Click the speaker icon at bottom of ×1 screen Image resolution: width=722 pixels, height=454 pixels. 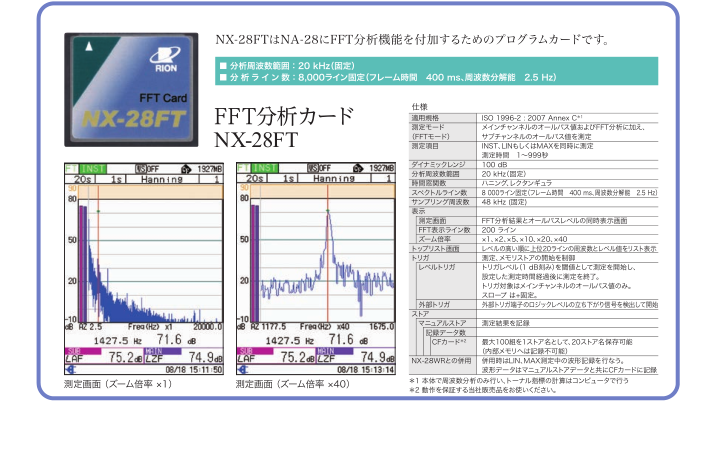point(69,369)
